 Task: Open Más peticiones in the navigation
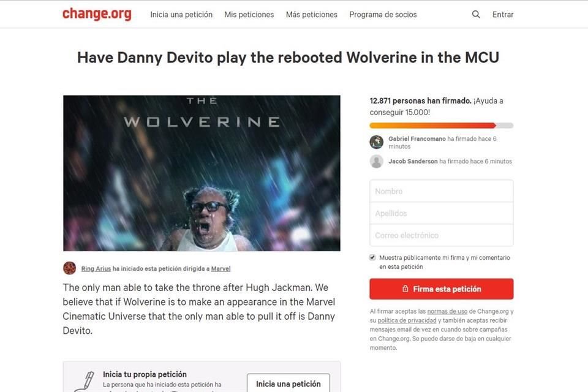312,15
